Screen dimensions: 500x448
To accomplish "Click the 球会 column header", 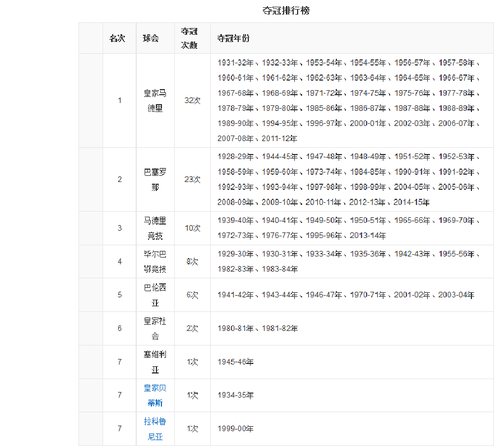I will (151, 38).
